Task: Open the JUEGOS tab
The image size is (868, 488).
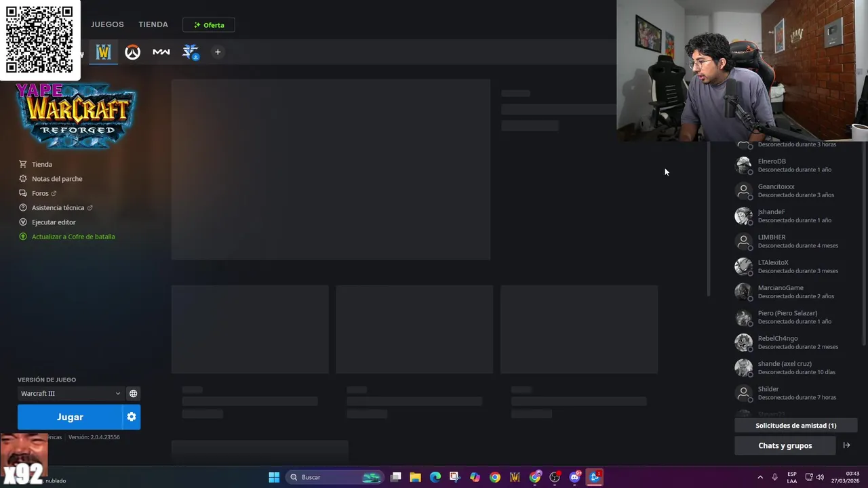Action: click(107, 24)
